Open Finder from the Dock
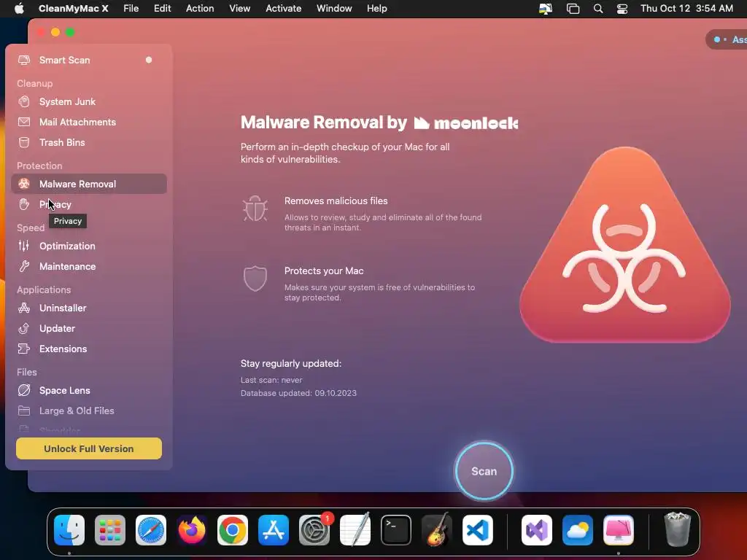The height and width of the screenshot is (560, 747). (x=69, y=530)
